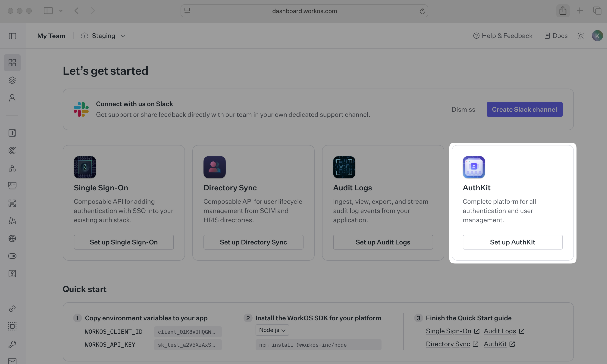
Task: Toggle the theme with the sun icon
Action: coord(580,36)
